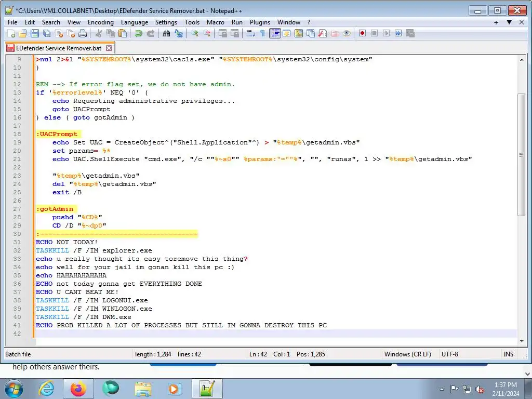Click the Batch file status bar field
The height and width of the screenshot is (399, 532).
click(x=68, y=354)
